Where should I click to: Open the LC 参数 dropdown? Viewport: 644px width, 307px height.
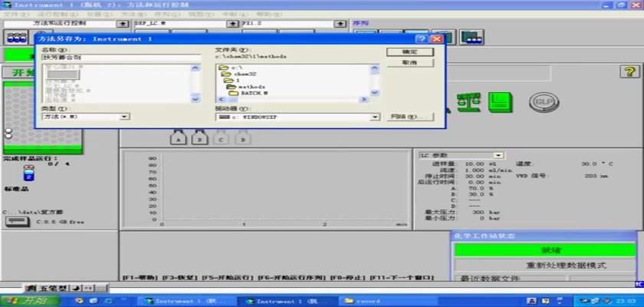click(x=498, y=155)
